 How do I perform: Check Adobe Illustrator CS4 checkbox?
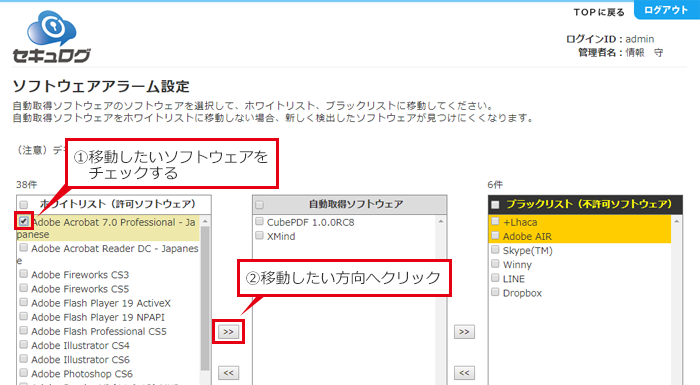[x=24, y=345]
